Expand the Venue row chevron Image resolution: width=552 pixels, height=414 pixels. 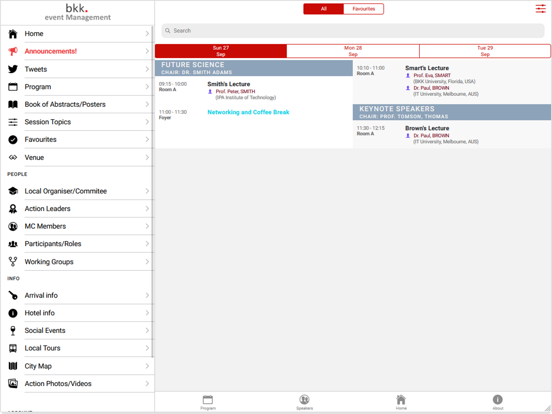147,157
